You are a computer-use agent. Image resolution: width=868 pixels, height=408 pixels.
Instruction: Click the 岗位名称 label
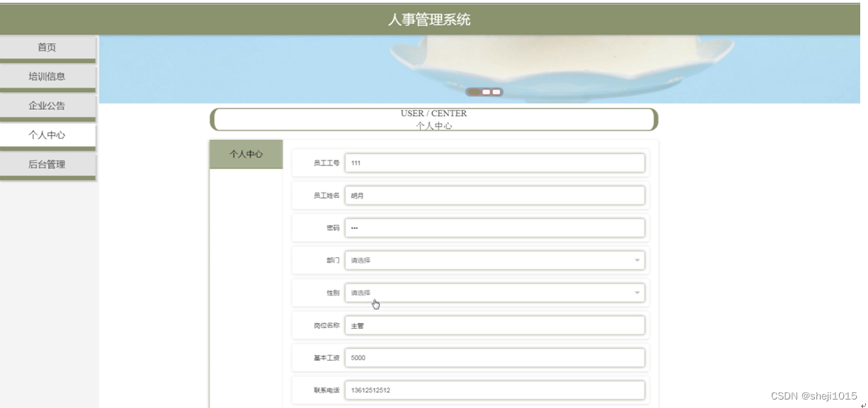point(327,325)
